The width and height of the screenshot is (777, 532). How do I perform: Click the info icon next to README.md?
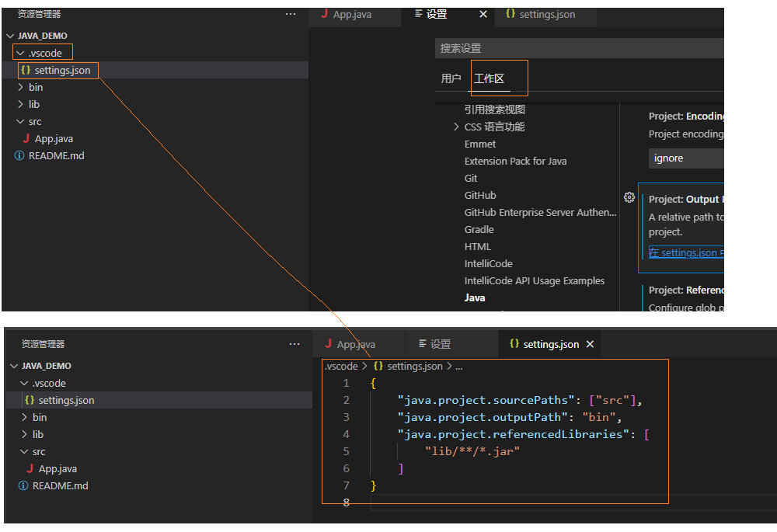(17, 155)
